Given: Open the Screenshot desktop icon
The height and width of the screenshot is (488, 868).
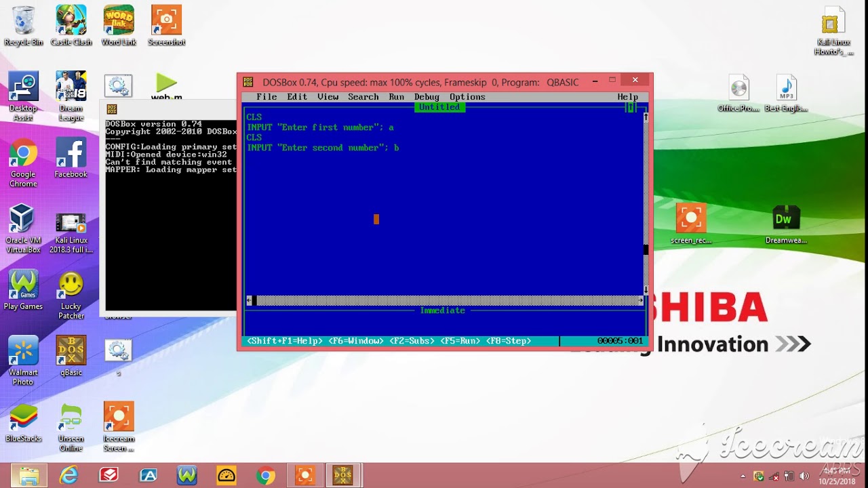Looking at the screenshot, I should click(x=166, y=26).
